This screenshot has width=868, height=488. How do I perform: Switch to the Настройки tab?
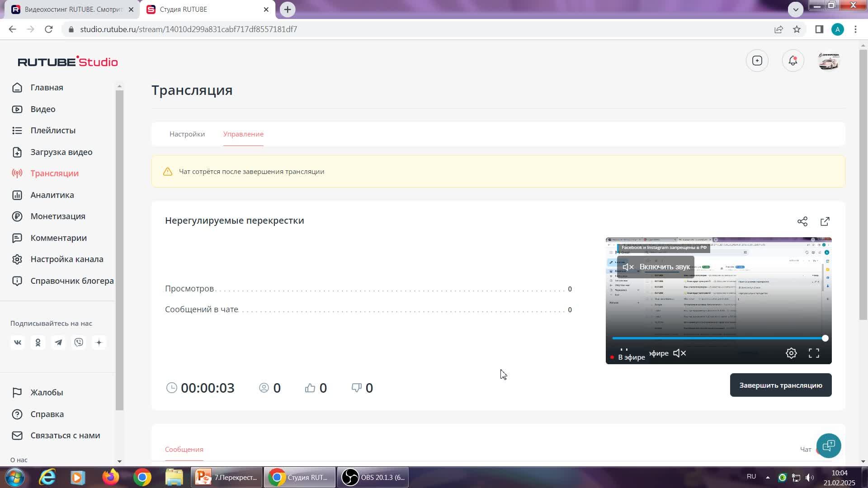coord(187,134)
